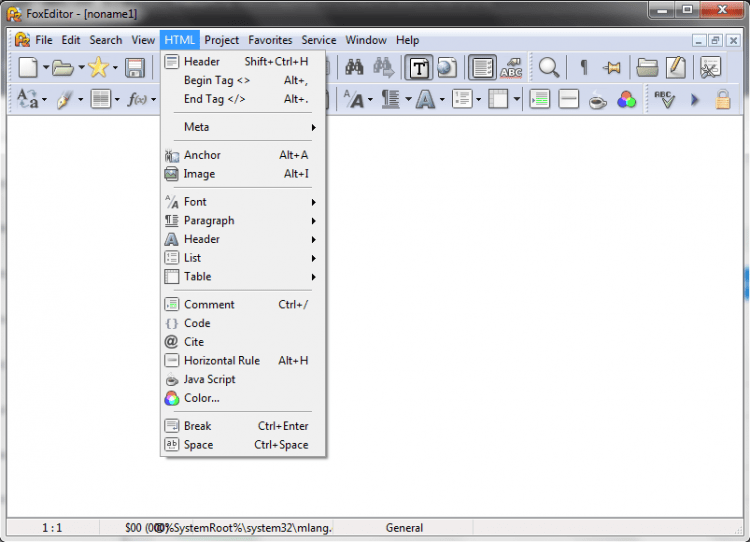Click the pen highlighter toolbar icon

(x=65, y=100)
